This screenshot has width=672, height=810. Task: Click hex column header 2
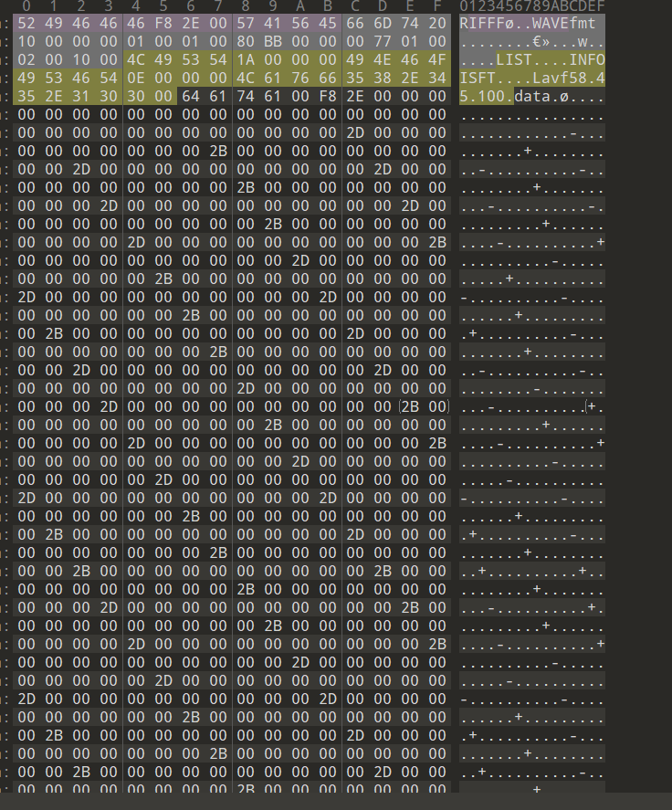coord(80,6)
